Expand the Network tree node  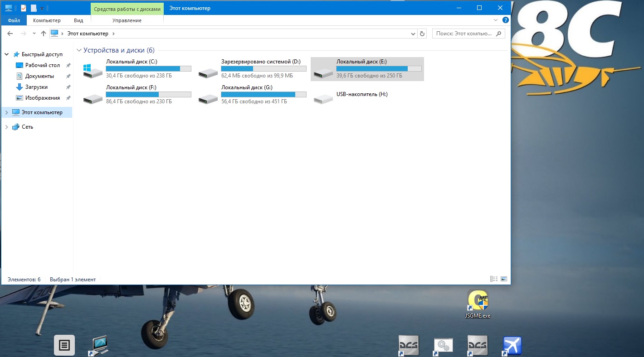(6, 127)
